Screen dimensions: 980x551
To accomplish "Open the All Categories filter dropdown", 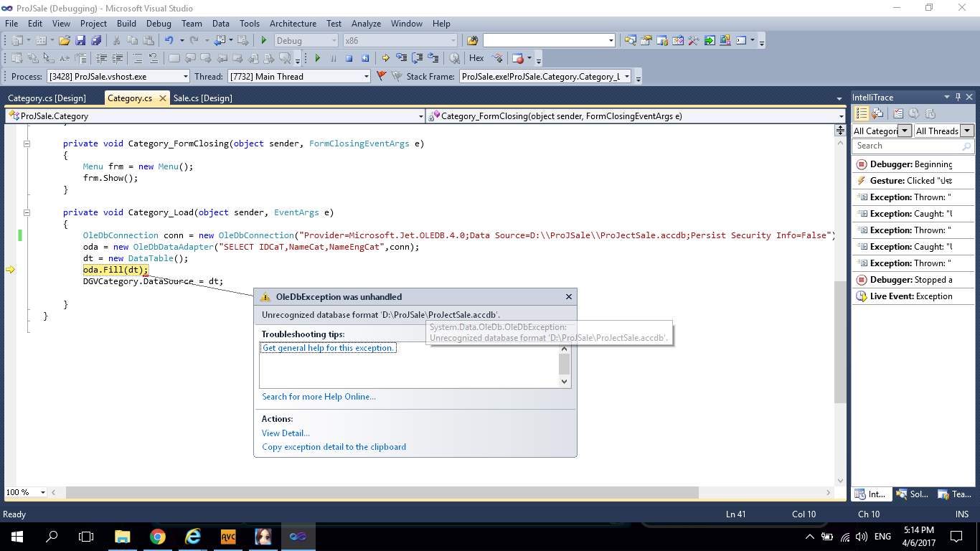I will pyautogui.click(x=905, y=131).
